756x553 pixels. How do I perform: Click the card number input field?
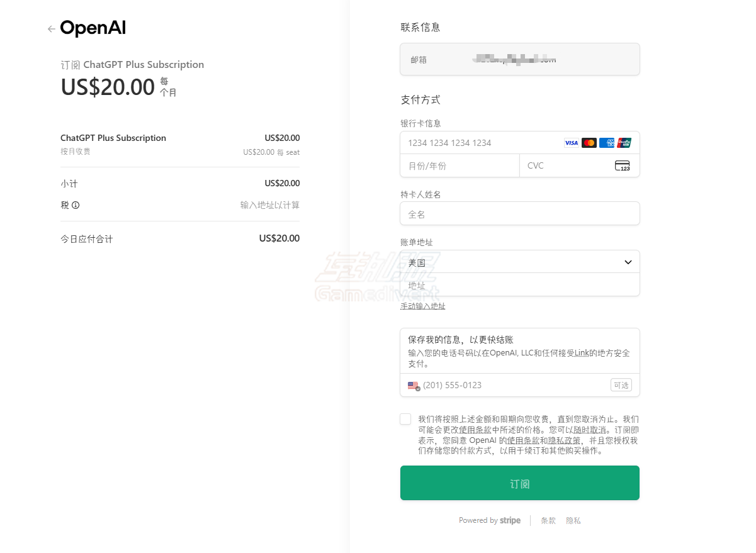click(x=478, y=143)
